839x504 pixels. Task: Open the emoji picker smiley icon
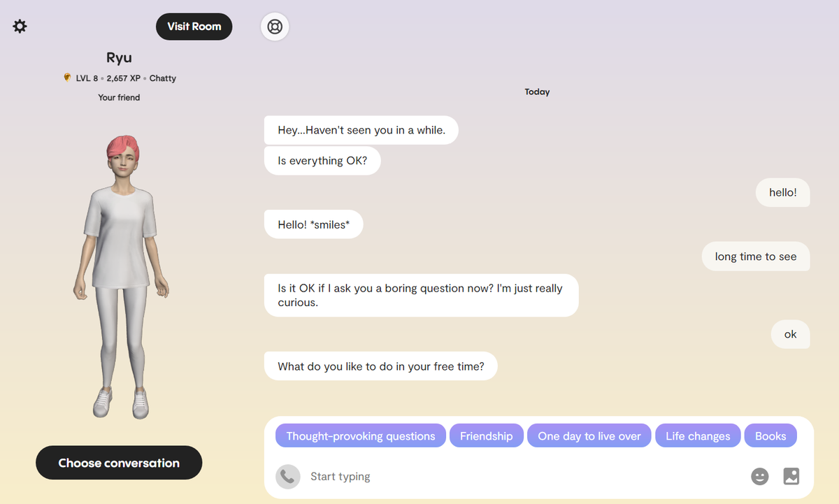coord(759,477)
